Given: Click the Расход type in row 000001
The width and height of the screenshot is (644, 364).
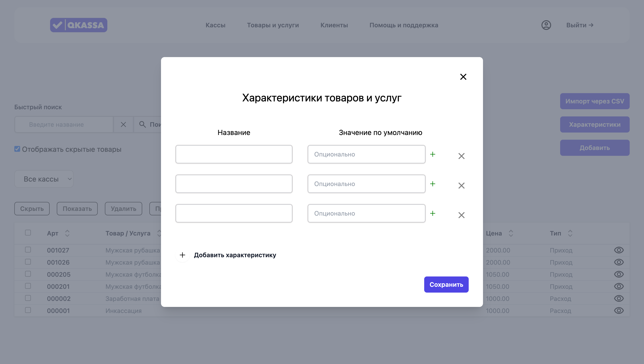Looking at the screenshot, I should (560, 311).
